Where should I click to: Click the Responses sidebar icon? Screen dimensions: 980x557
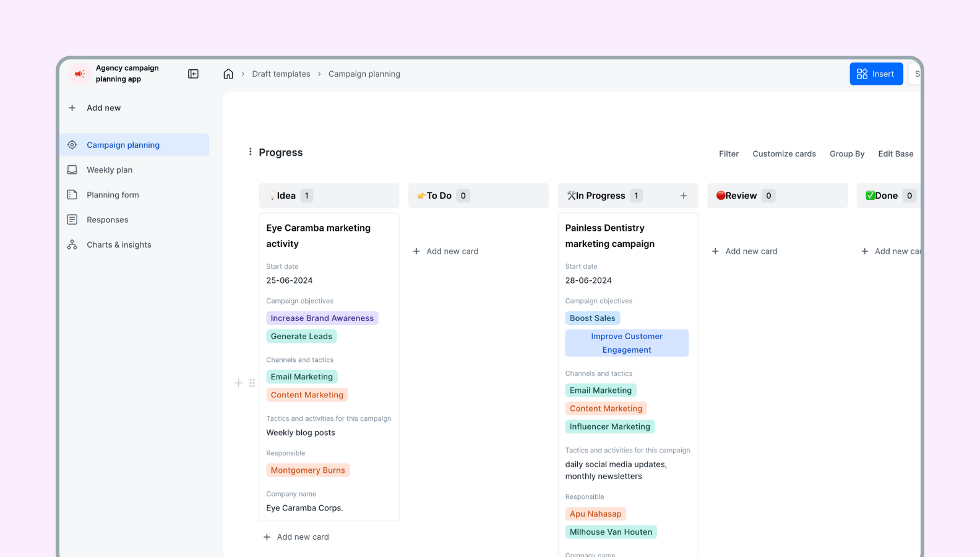(72, 220)
